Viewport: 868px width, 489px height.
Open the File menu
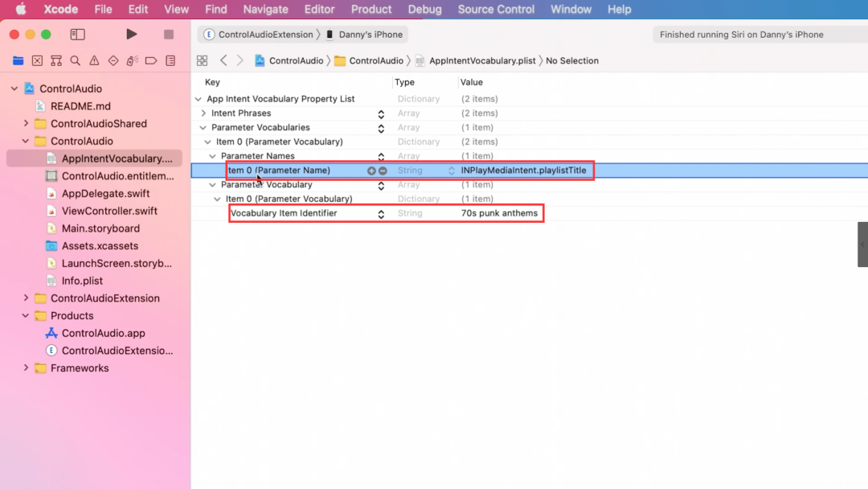pyautogui.click(x=103, y=9)
